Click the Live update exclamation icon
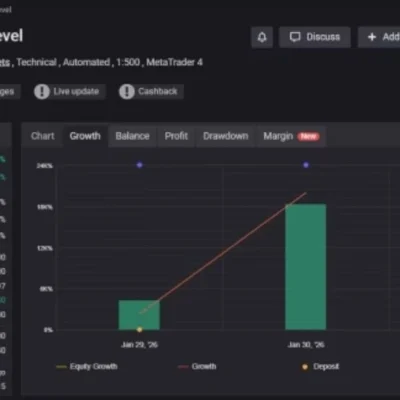This screenshot has height=400, width=400. (42, 92)
